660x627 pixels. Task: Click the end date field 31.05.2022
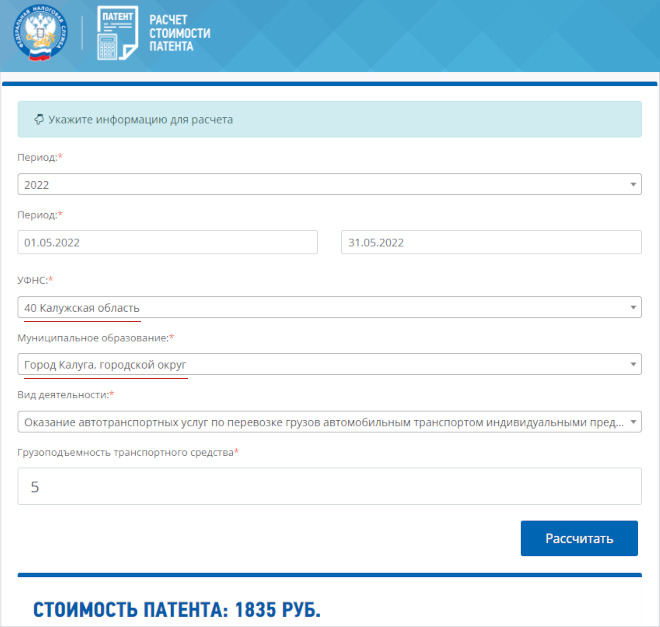click(x=491, y=242)
